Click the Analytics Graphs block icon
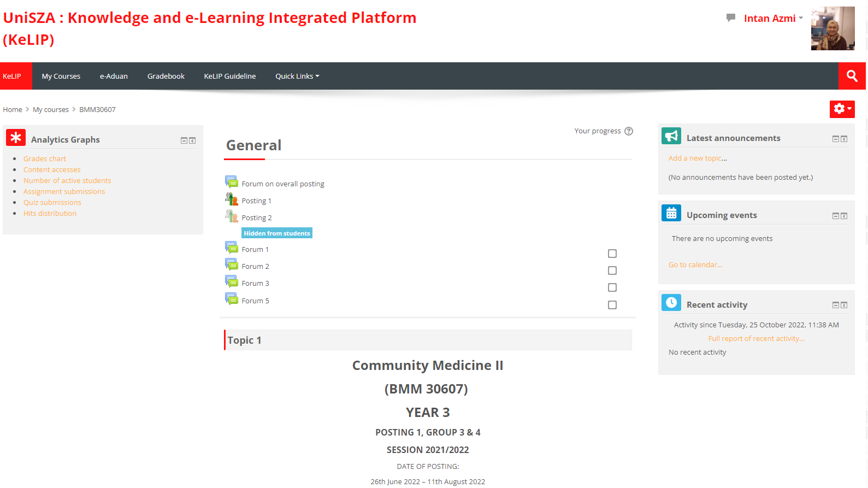 tap(16, 137)
